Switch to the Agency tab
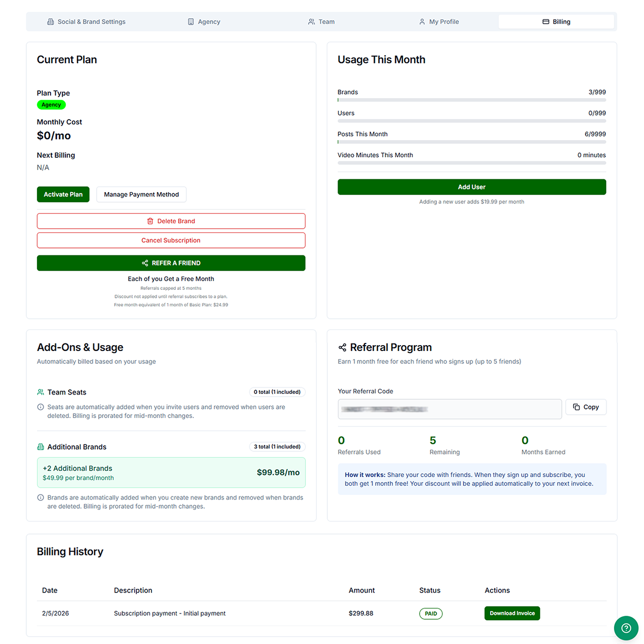This screenshot has height=644, width=644. coord(204,21)
